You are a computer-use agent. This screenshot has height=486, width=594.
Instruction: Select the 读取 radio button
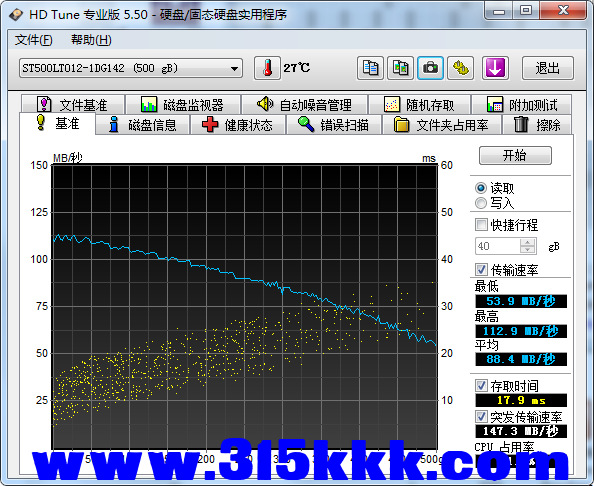[481, 188]
